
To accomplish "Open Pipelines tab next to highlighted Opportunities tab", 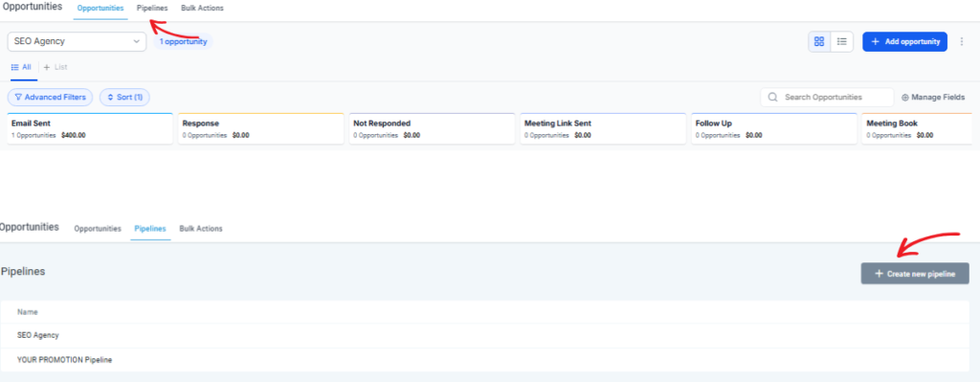I will (152, 8).
